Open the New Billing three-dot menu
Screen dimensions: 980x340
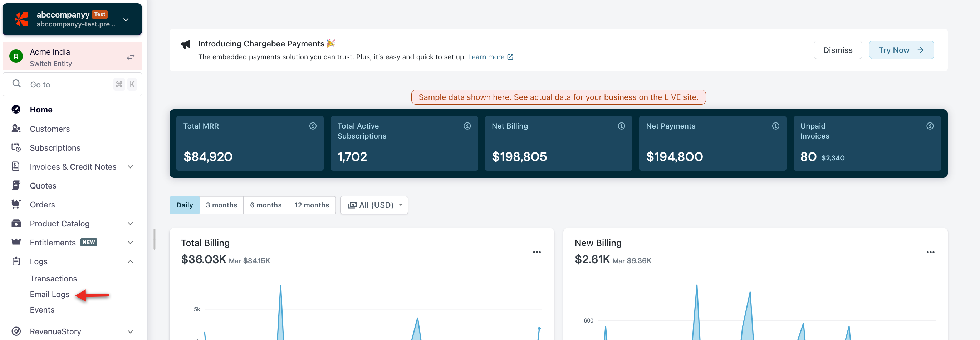point(930,252)
